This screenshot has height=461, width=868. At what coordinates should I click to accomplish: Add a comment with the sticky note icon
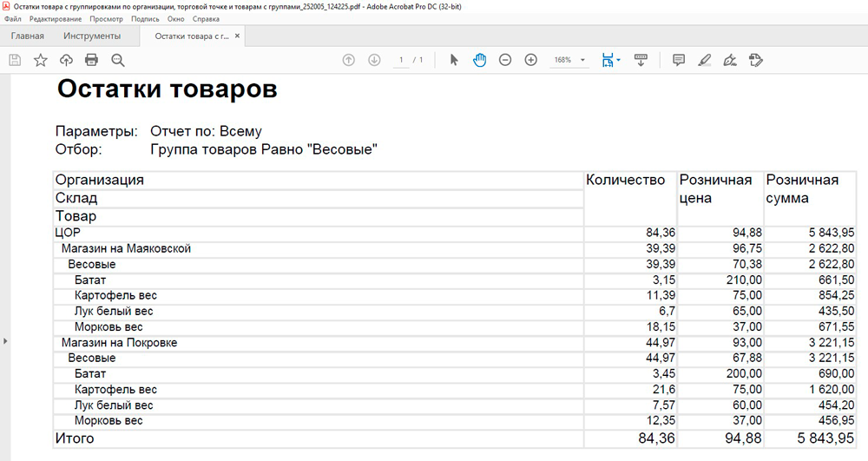679,60
